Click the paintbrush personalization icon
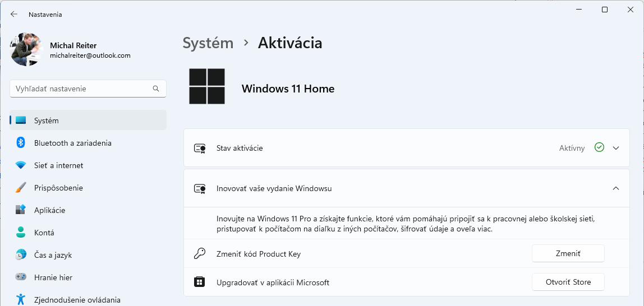The height and width of the screenshot is (306, 644). point(21,188)
